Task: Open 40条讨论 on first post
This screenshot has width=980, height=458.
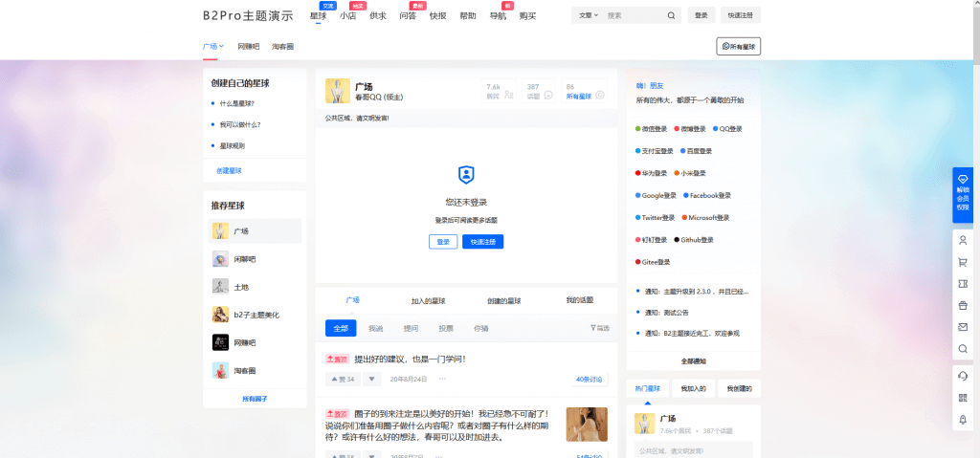Action: [x=589, y=380]
